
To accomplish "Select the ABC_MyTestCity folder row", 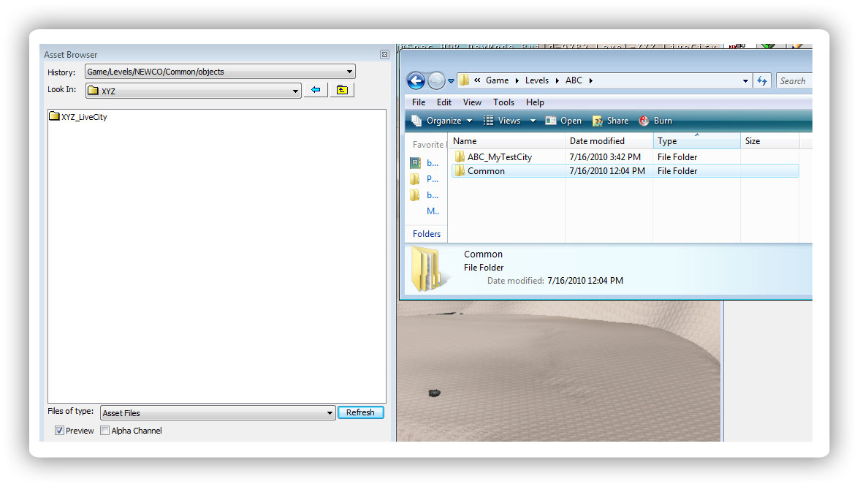I will pos(625,157).
